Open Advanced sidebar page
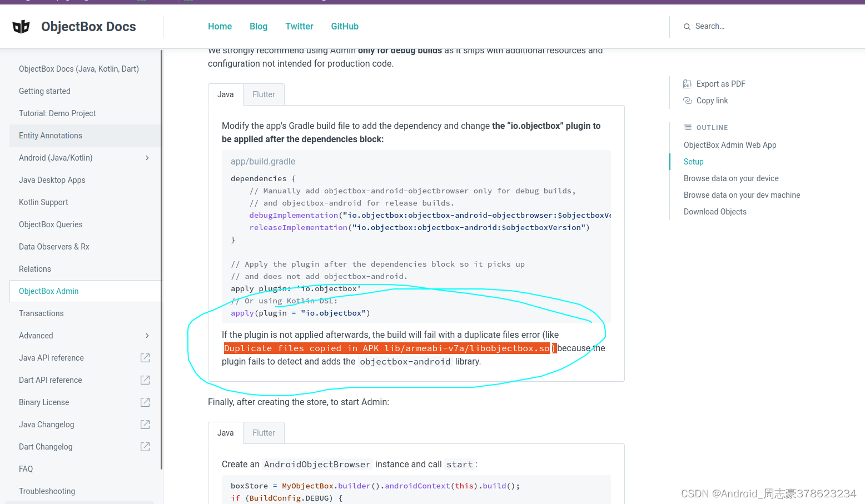This screenshot has height=504, width=865. click(36, 336)
